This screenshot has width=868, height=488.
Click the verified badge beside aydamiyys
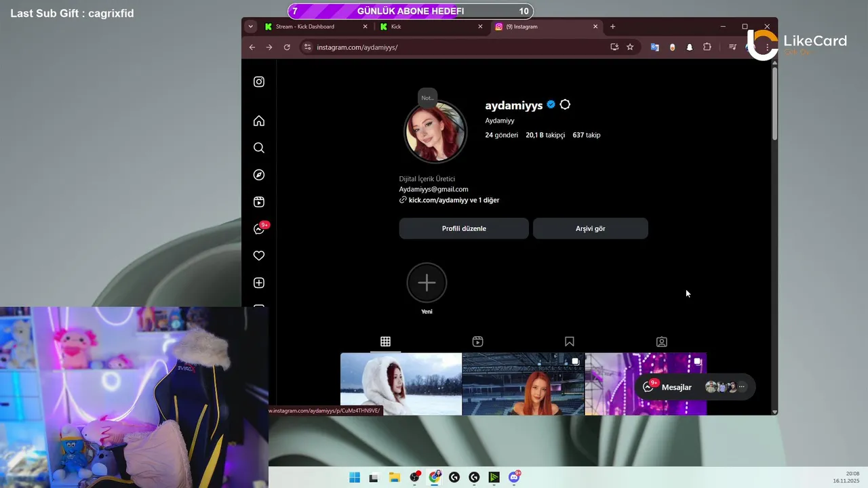point(551,105)
